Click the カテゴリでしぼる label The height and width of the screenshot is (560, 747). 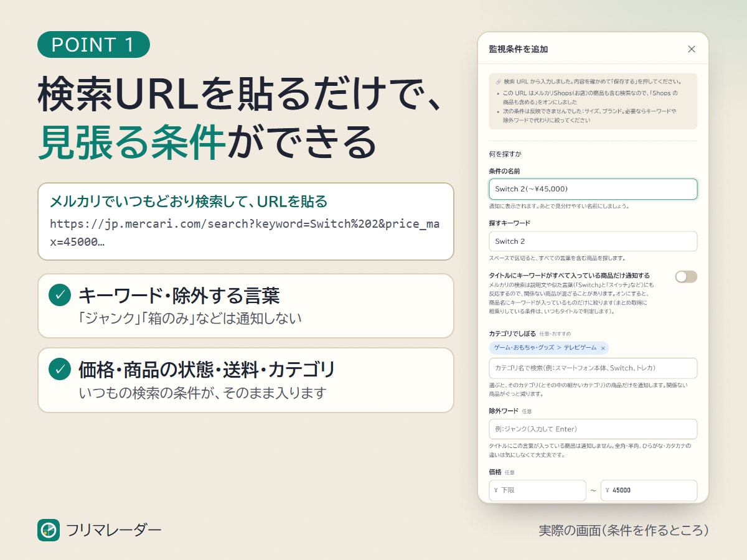[512, 334]
